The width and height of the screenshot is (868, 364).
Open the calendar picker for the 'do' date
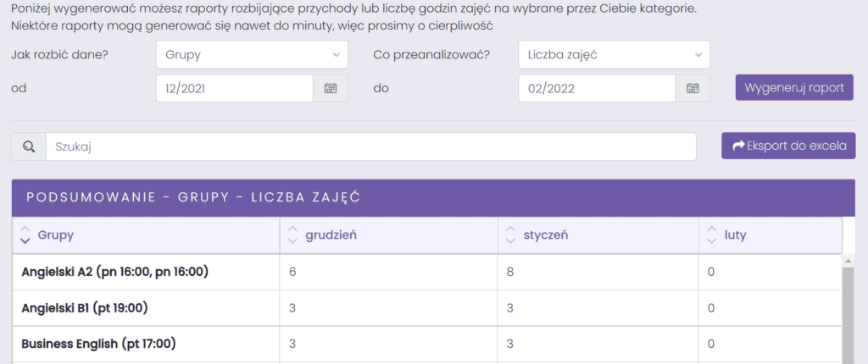pyautogui.click(x=693, y=89)
